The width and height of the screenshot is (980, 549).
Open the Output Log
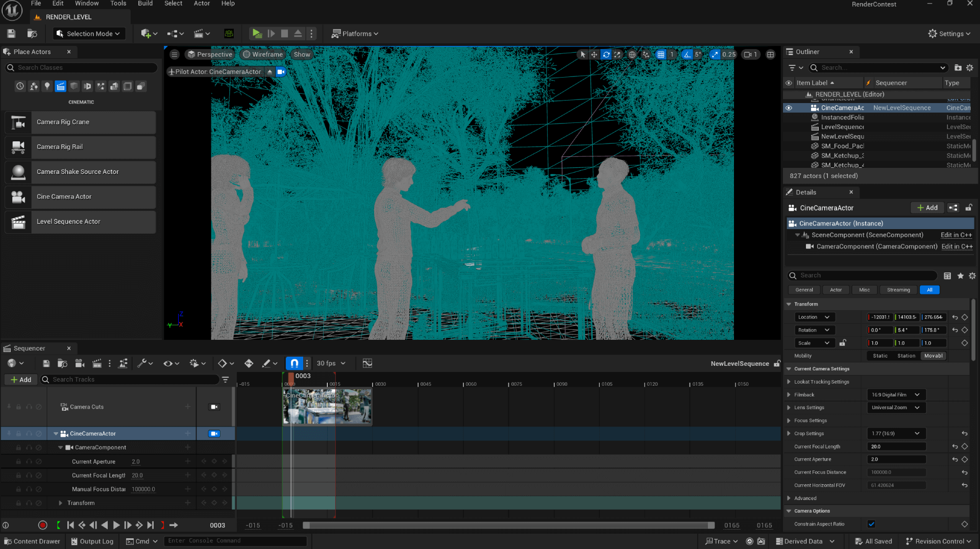tap(92, 541)
